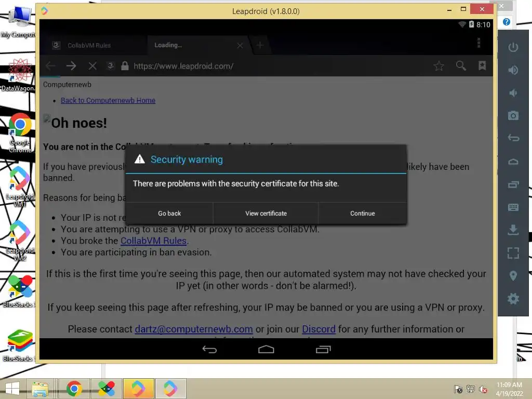
Task: Open location pin icon in sidebar
Action: point(513,276)
